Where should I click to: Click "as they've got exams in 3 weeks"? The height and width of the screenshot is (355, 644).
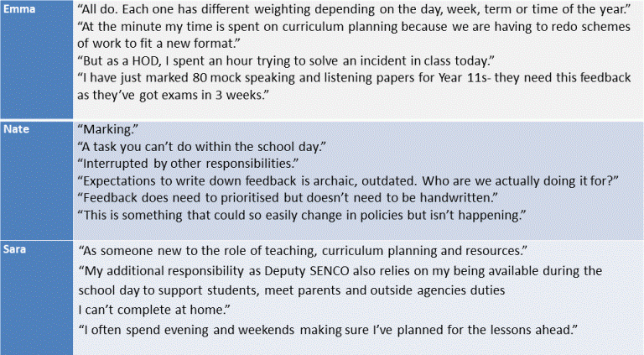173,95
